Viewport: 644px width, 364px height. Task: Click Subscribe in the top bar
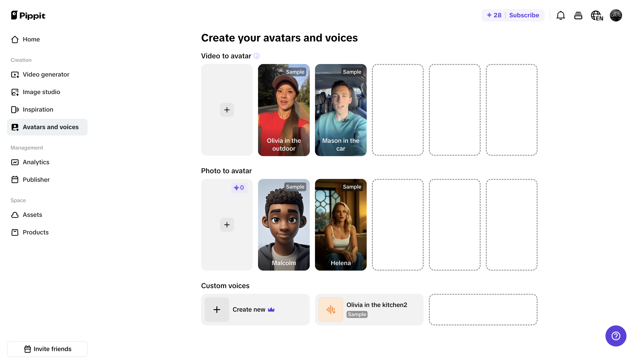[x=524, y=15]
